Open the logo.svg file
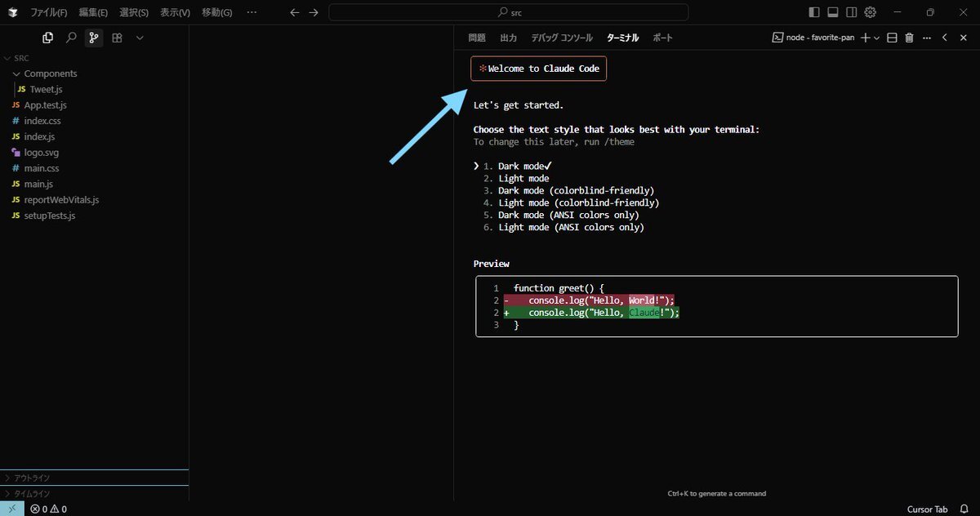The image size is (980, 516). [x=94, y=153]
